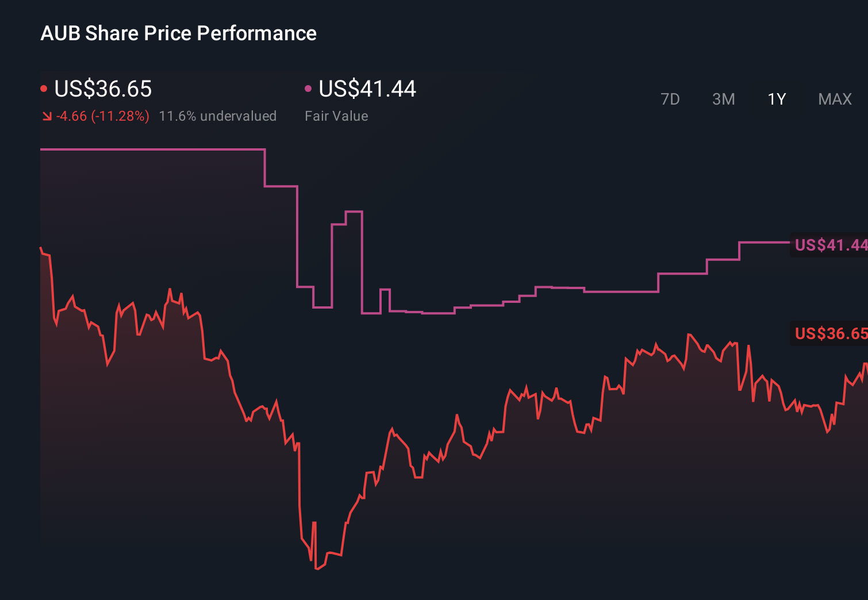Select the 1Y time range
The width and height of the screenshot is (868, 600).
coord(776,99)
